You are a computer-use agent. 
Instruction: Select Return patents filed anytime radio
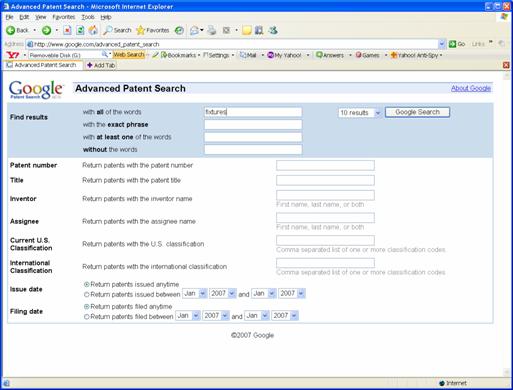point(87,306)
